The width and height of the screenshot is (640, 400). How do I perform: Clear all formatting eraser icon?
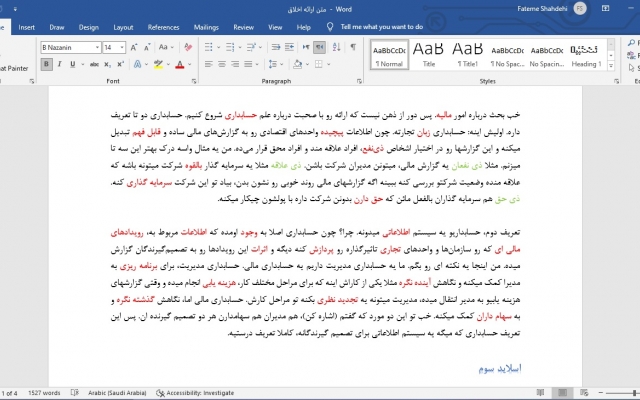click(x=188, y=47)
